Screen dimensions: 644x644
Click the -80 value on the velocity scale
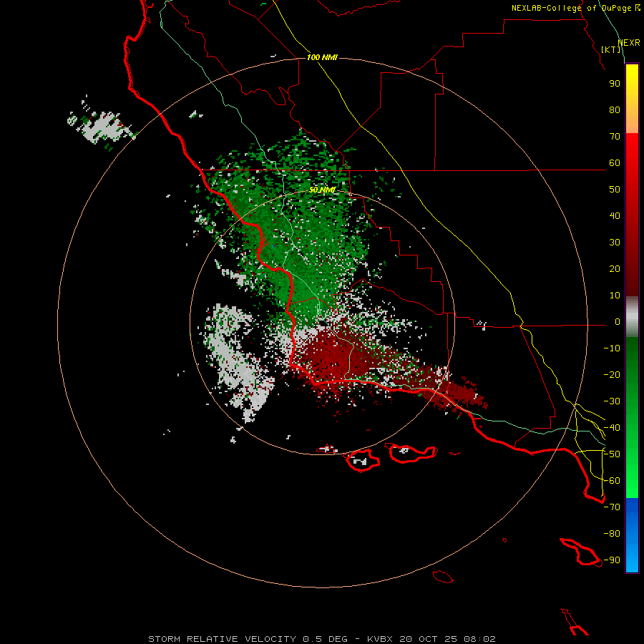click(612, 534)
